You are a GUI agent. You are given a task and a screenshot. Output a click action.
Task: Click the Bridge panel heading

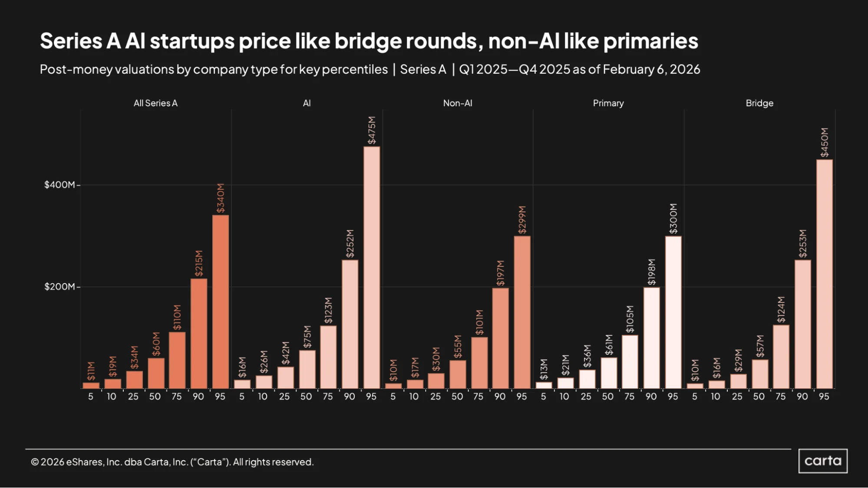[x=759, y=103]
